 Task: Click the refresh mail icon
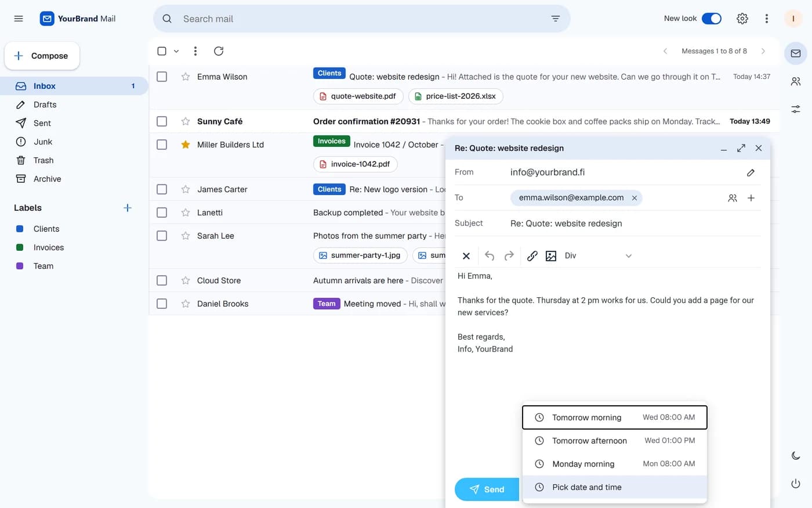click(219, 51)
